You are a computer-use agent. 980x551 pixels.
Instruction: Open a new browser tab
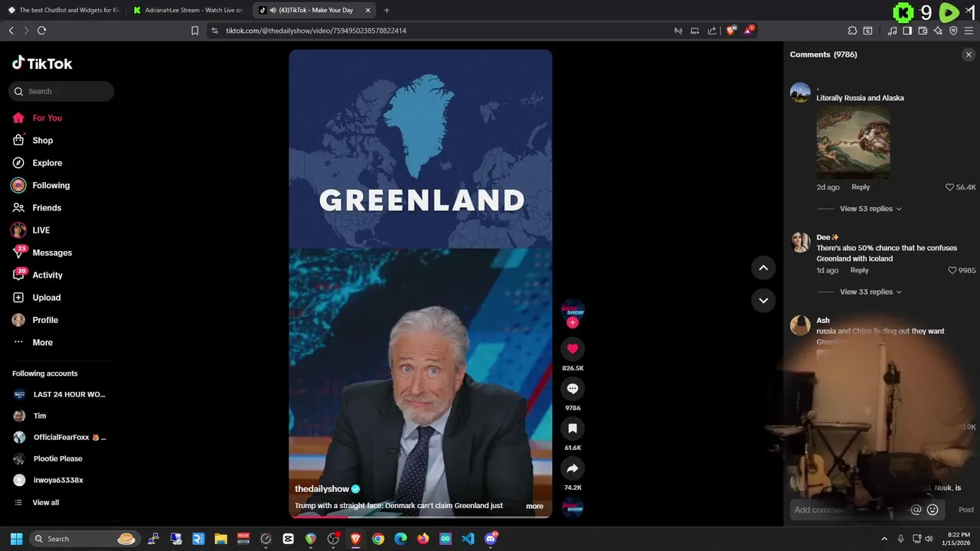click(x=387, y=10)
